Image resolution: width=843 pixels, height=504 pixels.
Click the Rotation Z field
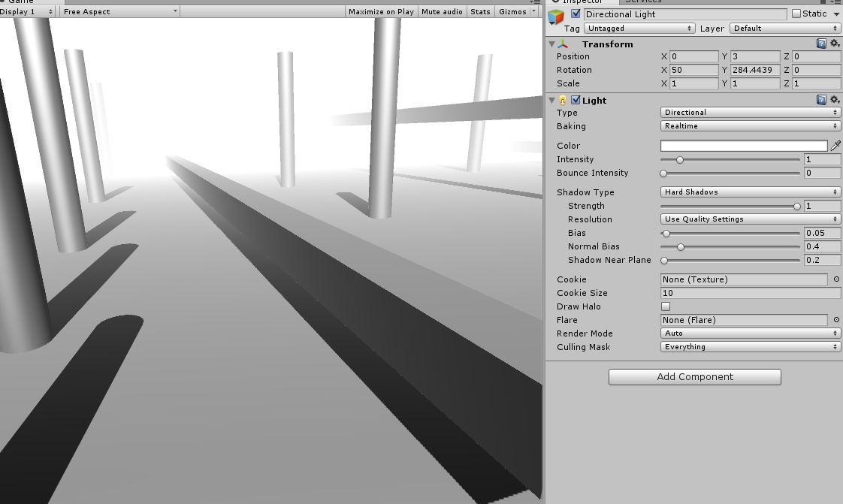816,70
